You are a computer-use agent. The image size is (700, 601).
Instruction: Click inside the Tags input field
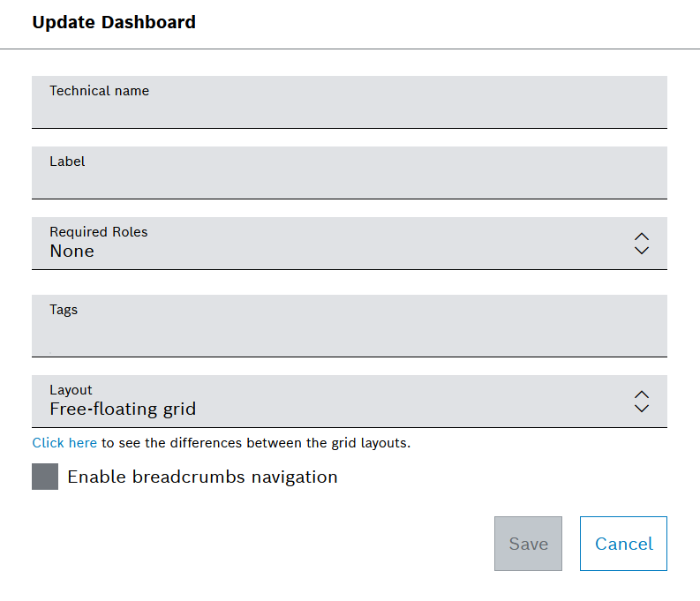click(x=349, y=335)
